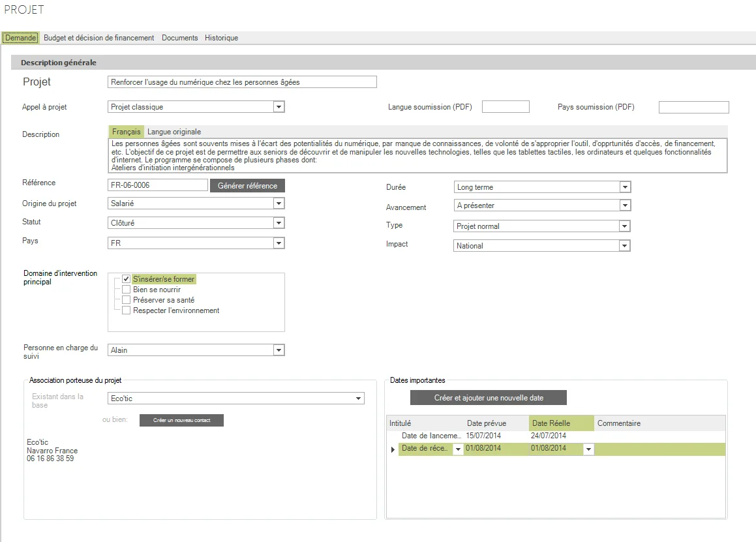
Task: Tick the Respecter l'environnement checkbox
Action: 127,310
